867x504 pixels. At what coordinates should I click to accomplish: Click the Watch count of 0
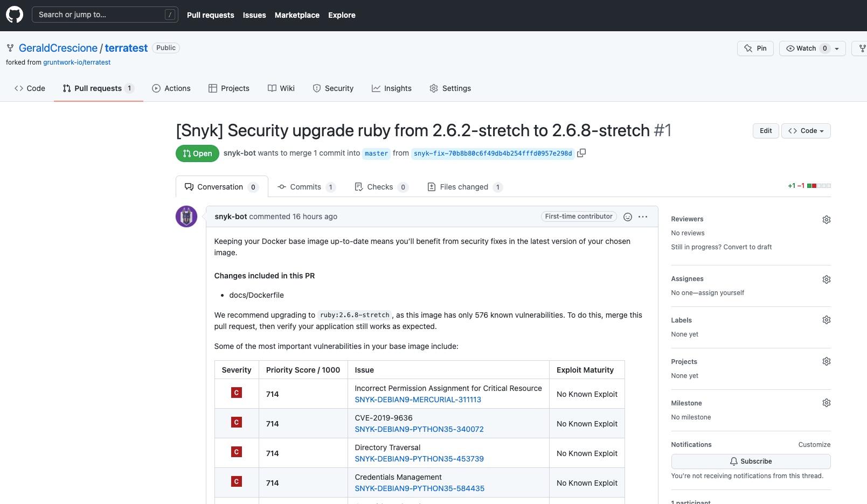tap(824, 48)
